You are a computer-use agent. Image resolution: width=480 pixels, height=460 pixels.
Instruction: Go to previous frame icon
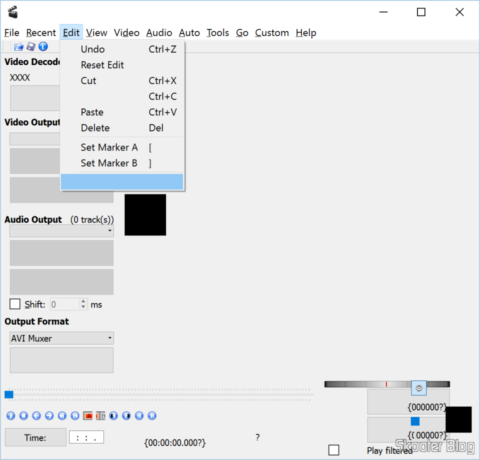36,416
